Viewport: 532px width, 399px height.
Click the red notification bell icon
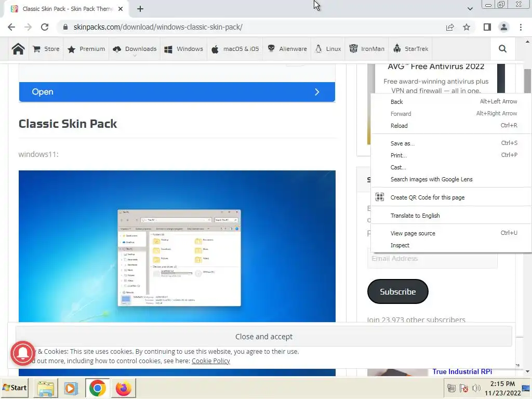coord(23,353)
